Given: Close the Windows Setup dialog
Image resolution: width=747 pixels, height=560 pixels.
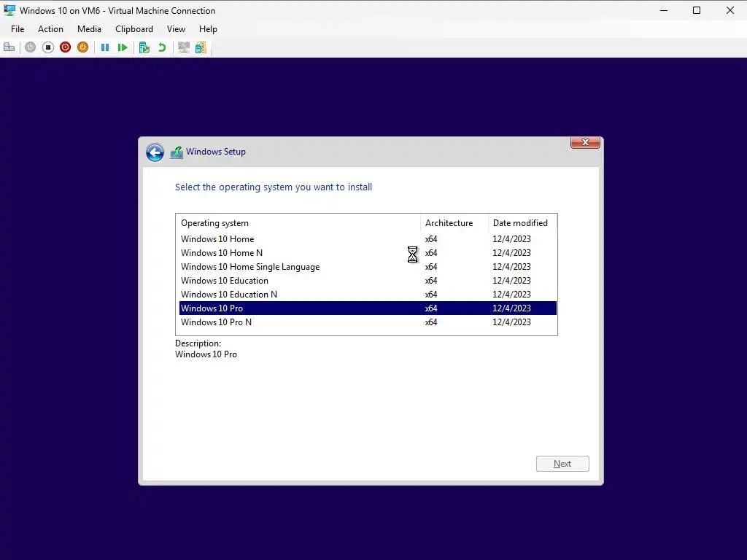Looking at the screenshot, I should (586, 142).
